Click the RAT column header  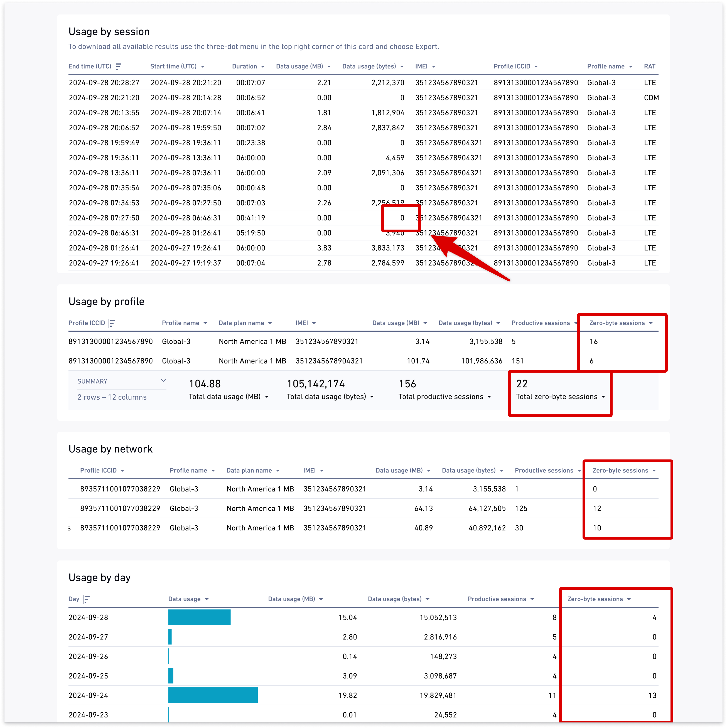coord(649,66)
